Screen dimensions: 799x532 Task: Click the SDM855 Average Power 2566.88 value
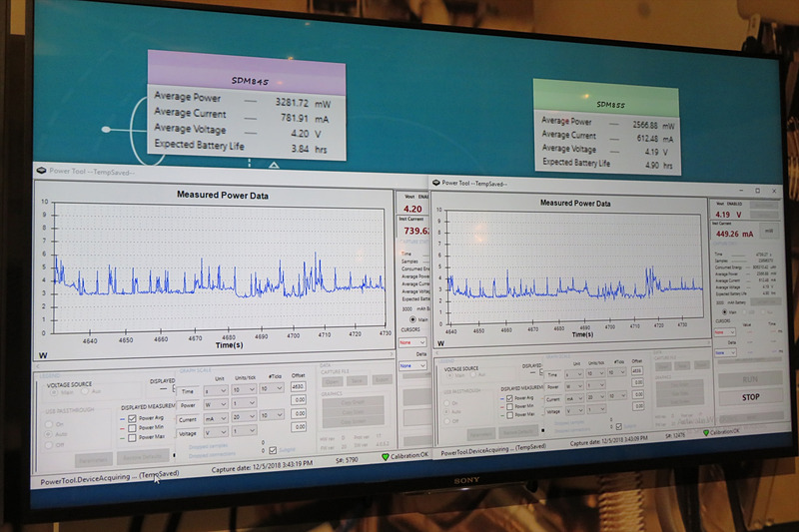point(645,125)
